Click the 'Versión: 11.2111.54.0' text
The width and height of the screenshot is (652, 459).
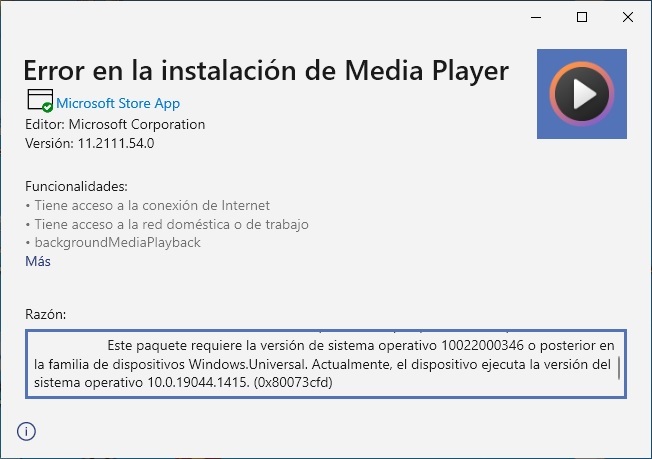[x=90, y=143]
